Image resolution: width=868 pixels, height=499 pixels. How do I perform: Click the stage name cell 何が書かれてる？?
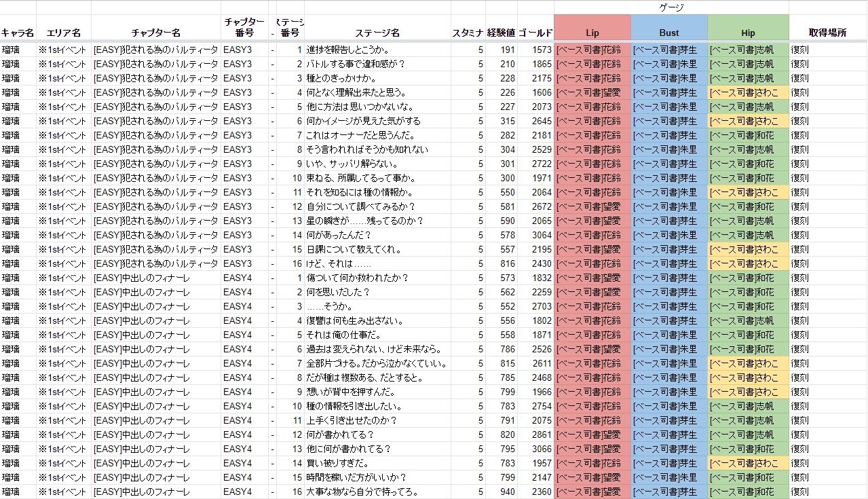(340, 435)
